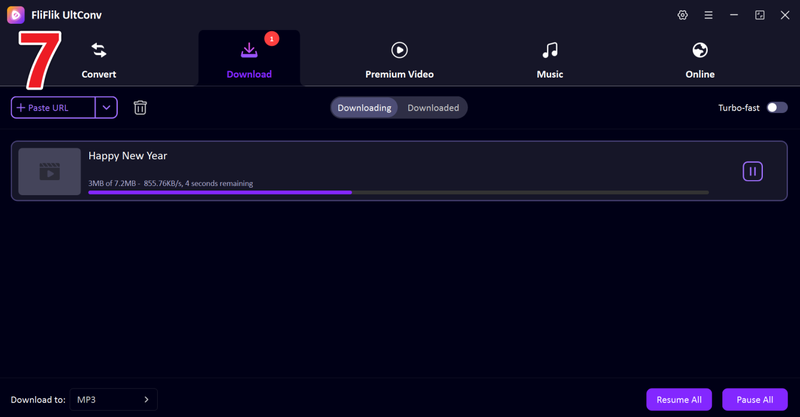Maximize the UltConv window
This screenshot has height=417, width=800.
coord(760,15)
